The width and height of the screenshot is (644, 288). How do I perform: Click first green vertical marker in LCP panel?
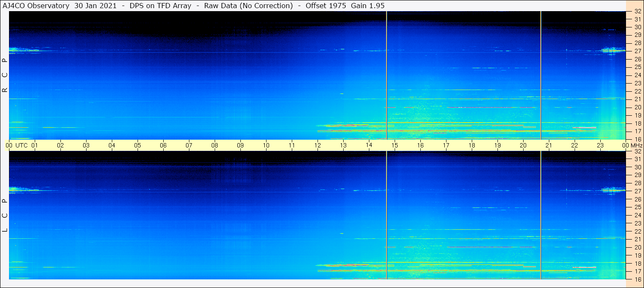(x=386, y=215)
